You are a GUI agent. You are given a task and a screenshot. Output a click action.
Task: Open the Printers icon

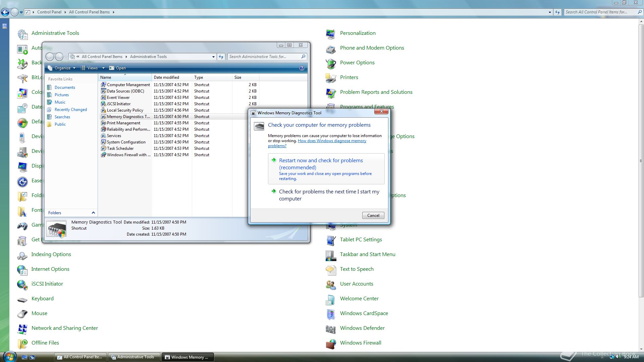[331, 78]
